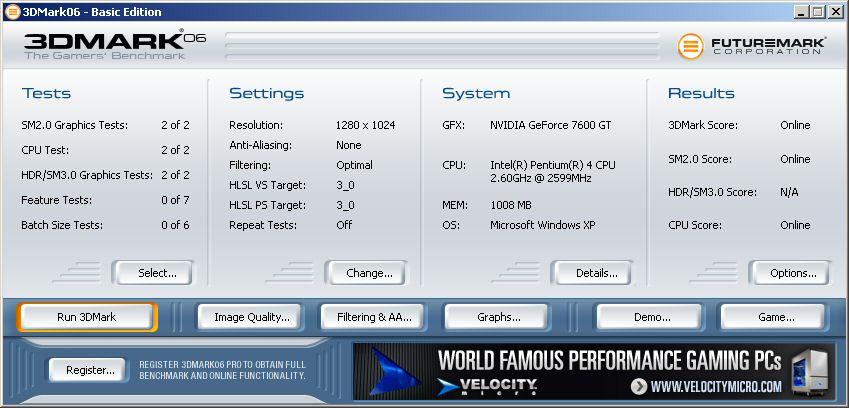Click the CPU Score Online value
Viewport: 849px width, 408px height.
pos(795,225)
